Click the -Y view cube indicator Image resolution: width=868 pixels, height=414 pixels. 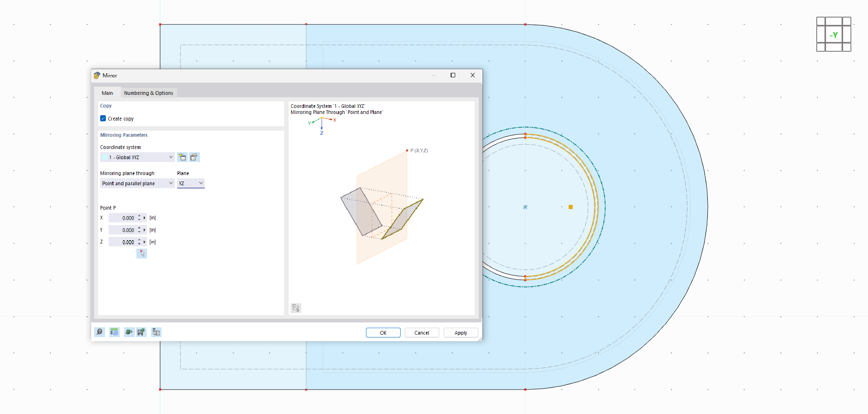[x=833, y=35]
